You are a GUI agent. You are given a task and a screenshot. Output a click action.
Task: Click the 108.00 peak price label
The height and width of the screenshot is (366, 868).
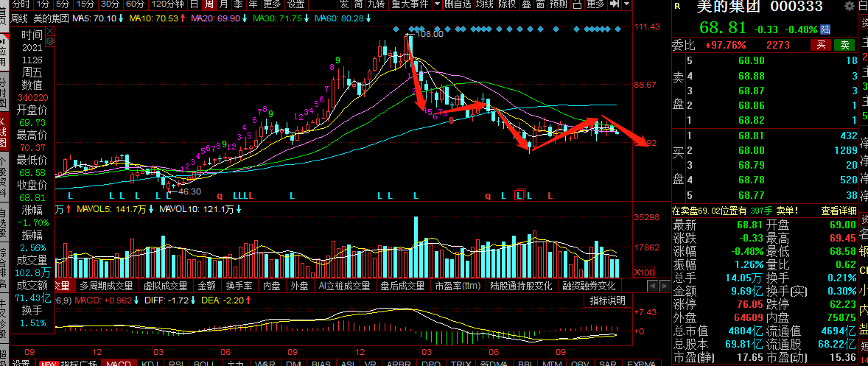coord(430,34)
